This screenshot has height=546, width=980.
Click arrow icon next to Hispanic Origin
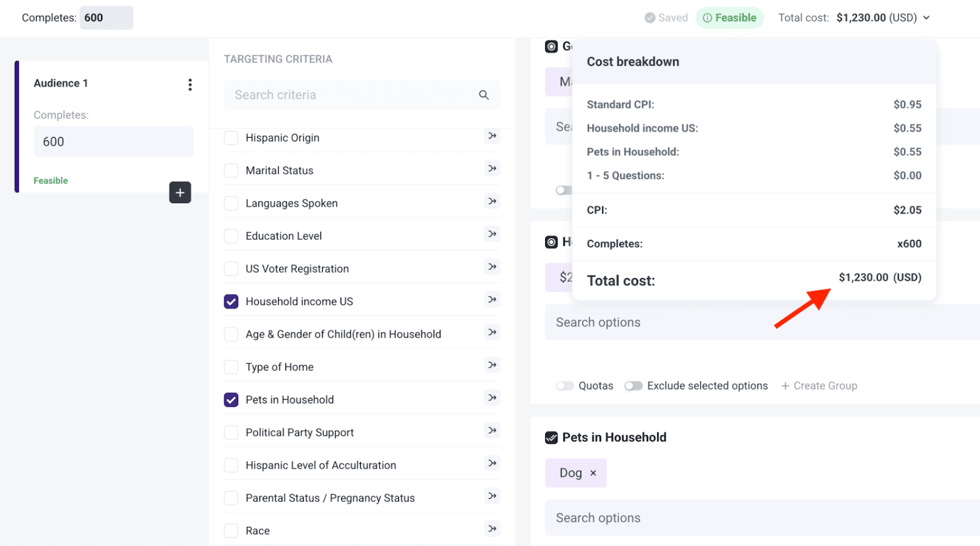(492, 136)
